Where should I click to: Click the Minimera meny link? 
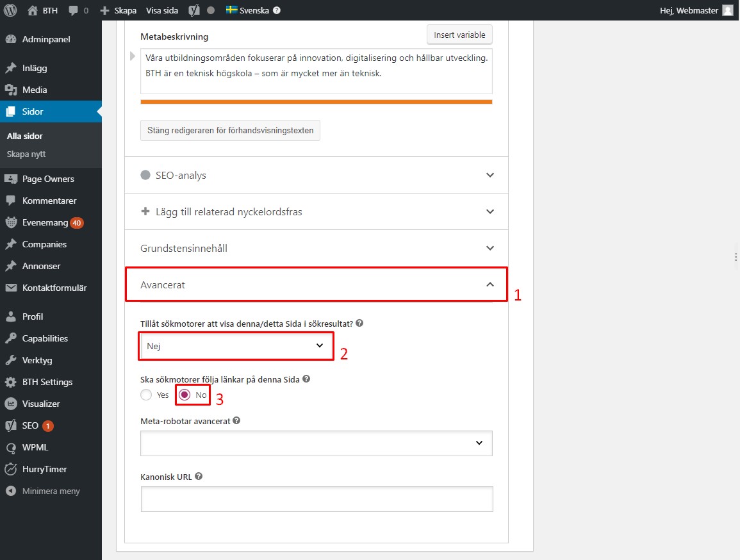pyautogui.click(x=51, y=491)
